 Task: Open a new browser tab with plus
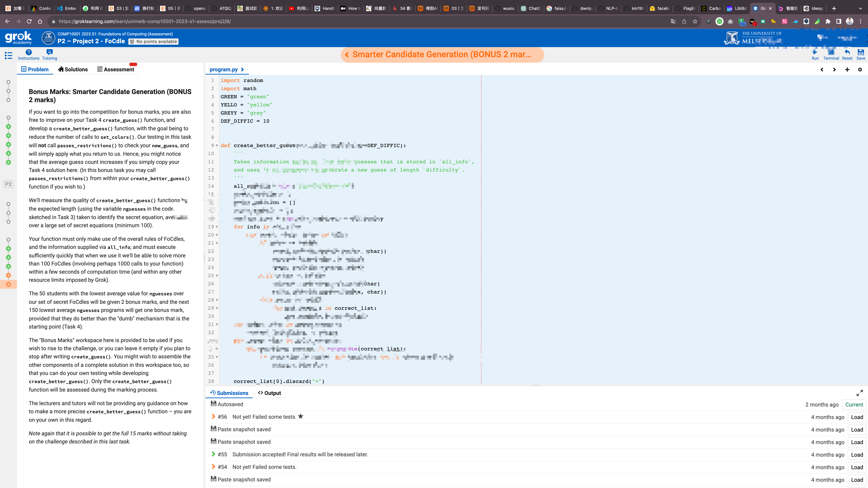pyautogui.click(x=834, y=8)
